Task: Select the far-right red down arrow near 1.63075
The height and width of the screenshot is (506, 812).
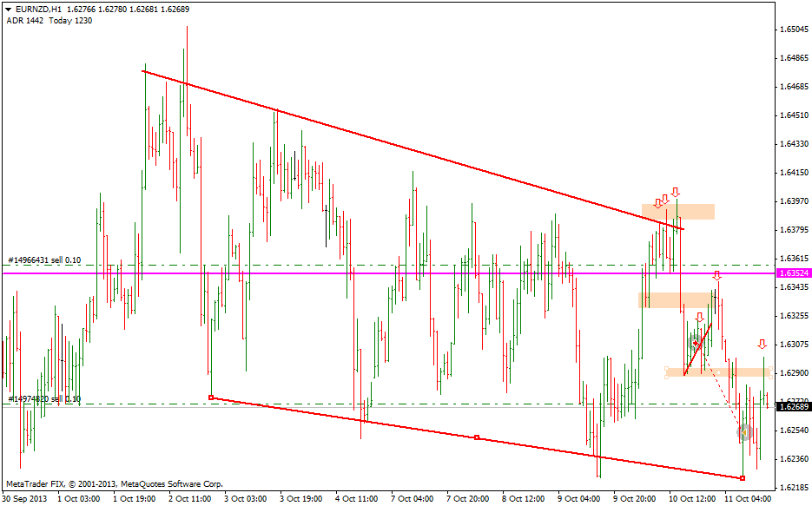Action: (762, 345)
